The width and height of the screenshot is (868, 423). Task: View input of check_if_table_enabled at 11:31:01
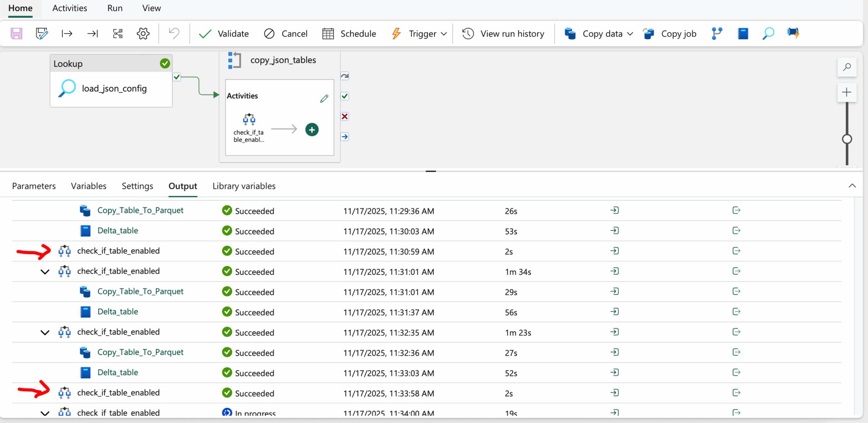pos(615,271)
